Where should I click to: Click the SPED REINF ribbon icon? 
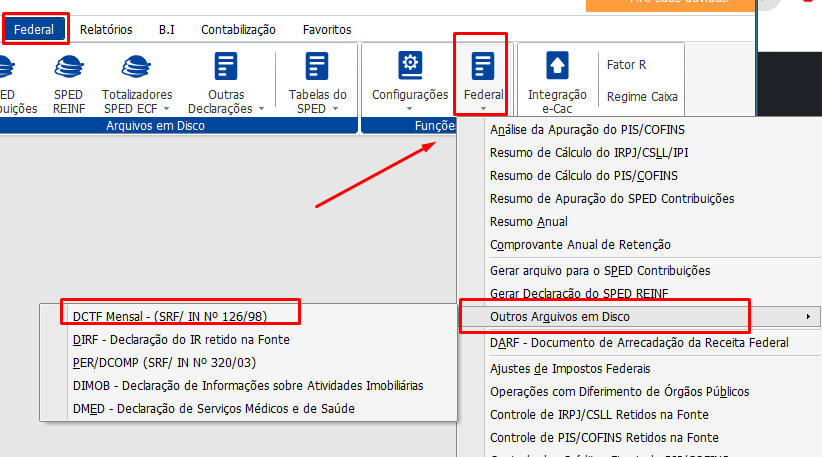pos(68,68)
